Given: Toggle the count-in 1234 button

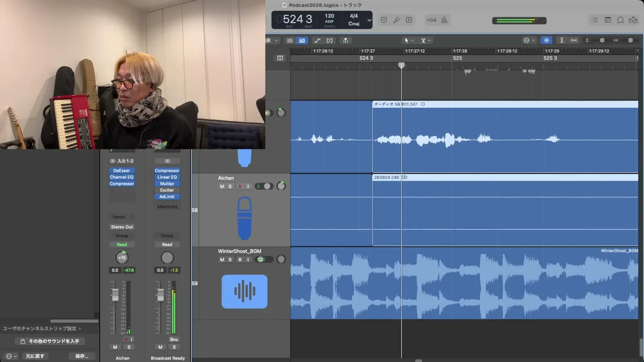Looking at the screenshot, I should (432, 20).
